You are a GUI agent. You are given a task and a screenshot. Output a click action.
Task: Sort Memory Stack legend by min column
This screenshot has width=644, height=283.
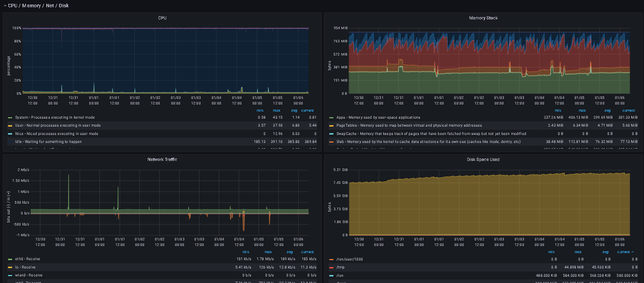[558, 111]
